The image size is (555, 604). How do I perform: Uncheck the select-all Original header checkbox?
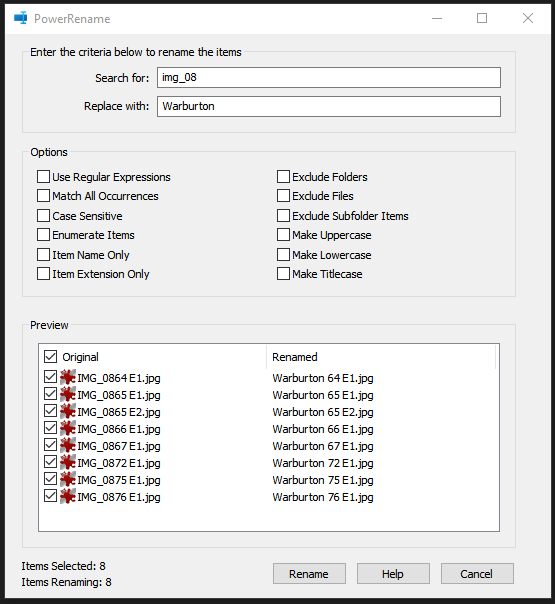50,357
